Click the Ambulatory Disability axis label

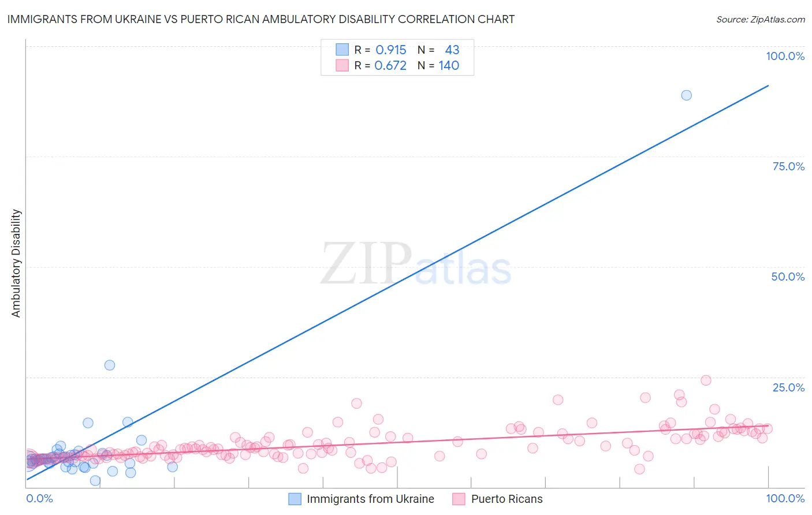(x=16, y=263)
